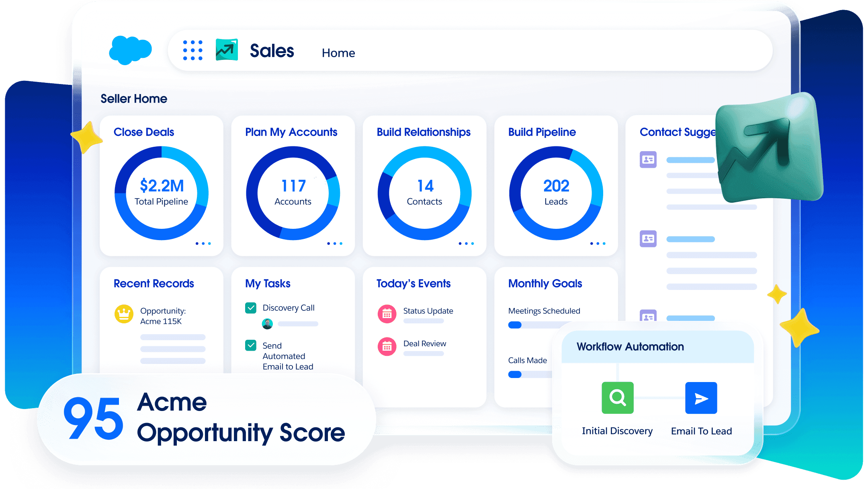
Task: Open the Build Pipeline card title
Action: 542,132
